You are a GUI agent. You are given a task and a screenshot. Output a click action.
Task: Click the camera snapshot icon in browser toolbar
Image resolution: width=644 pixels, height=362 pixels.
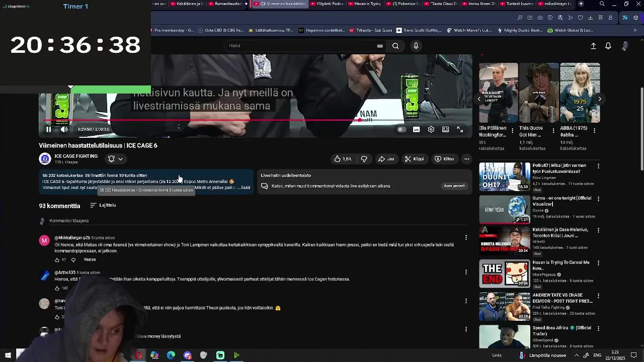pyautogui.click(x=540, y=18)
